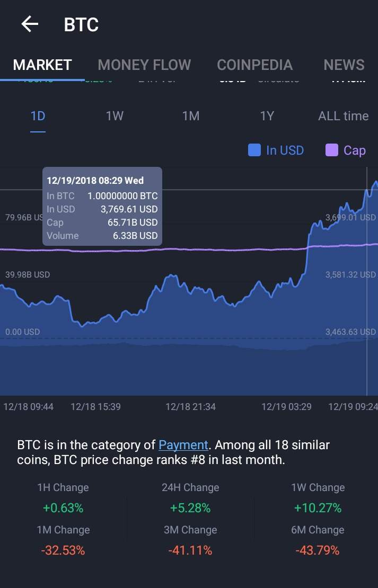Select the 1M chart range
Screen dimensions: 378x588
pyautogui.click(x=191, y=116)
